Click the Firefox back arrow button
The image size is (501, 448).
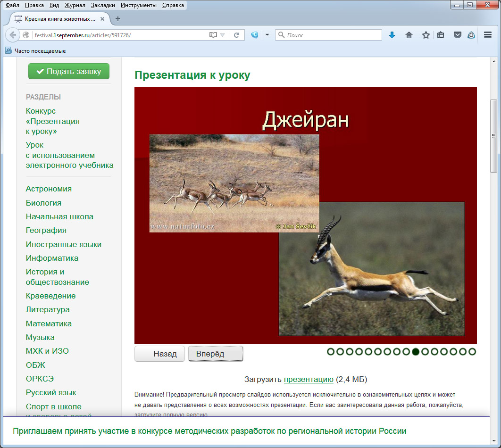(13, 35)
